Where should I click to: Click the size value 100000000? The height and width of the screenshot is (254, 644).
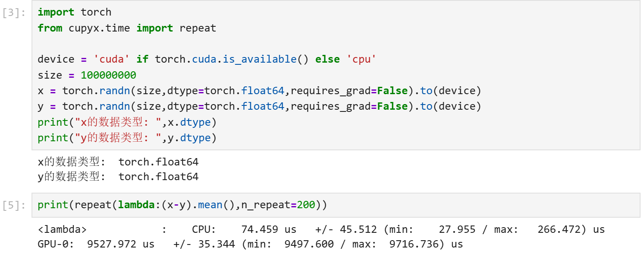point(108,75)
